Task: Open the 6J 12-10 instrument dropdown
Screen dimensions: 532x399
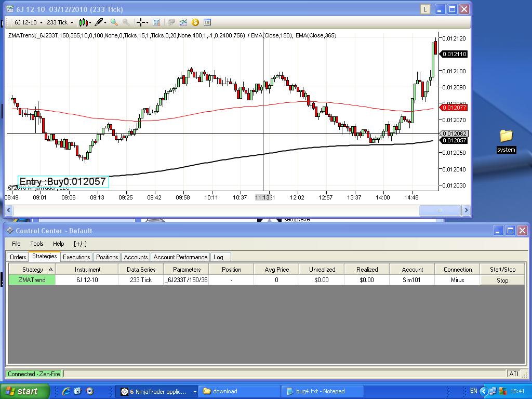Action: pos(29,22)
